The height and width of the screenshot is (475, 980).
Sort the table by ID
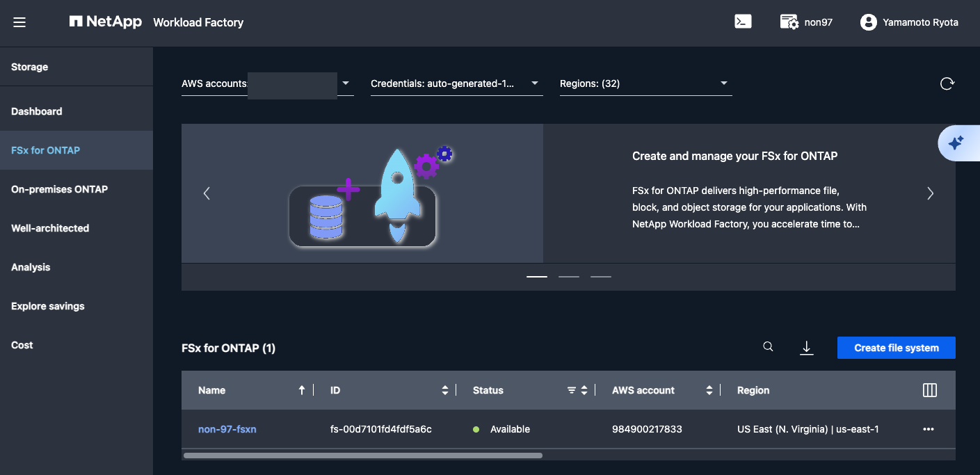(445, 390)
